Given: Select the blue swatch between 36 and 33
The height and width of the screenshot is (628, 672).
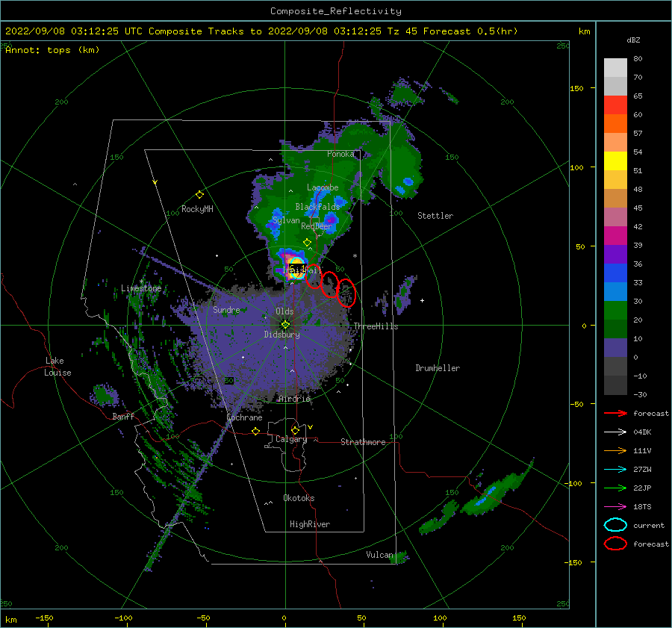Looking at the screenshot, I should pyautogui.click(x=615, y=273).
